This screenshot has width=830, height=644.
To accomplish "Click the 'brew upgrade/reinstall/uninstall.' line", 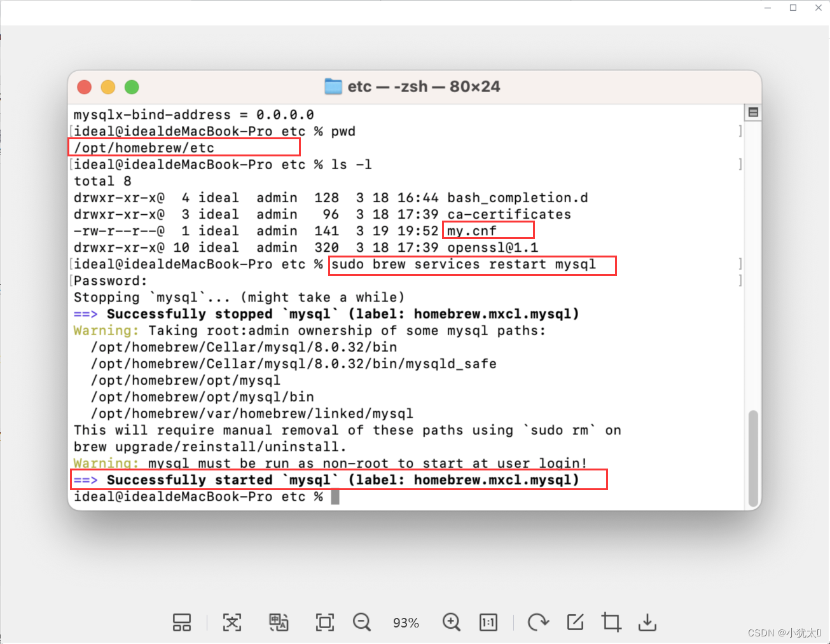I will (x=211, y=447).
